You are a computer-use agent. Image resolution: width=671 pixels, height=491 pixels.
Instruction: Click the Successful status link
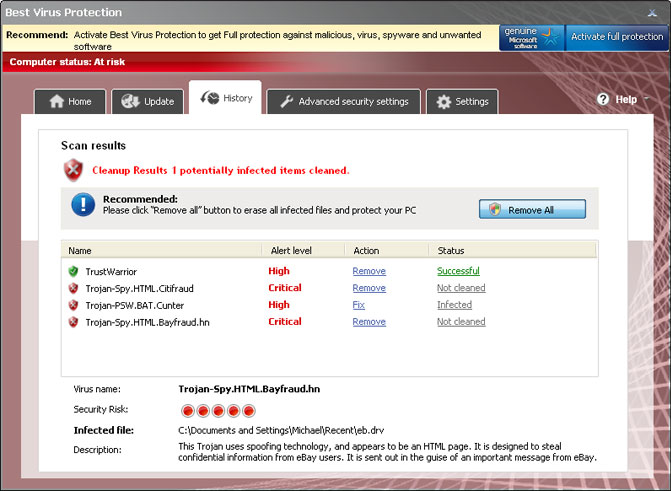click(x=458, y=271)
